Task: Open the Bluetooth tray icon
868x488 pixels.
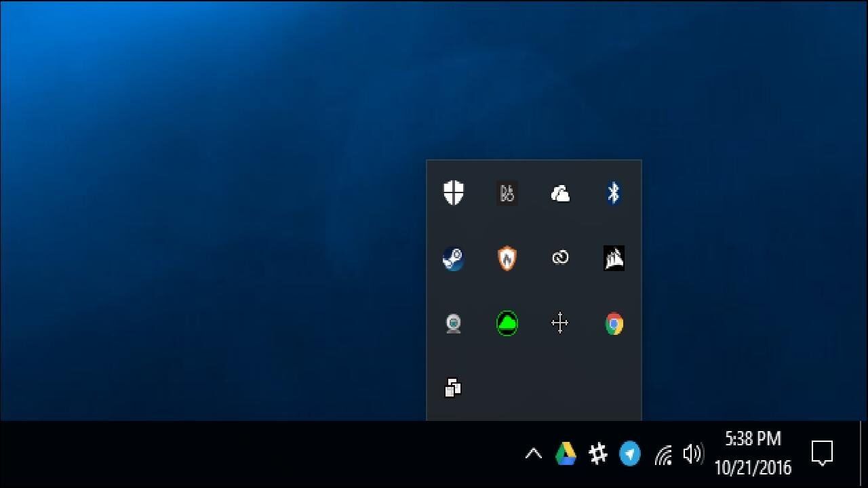Action: (x=614, y=193)
